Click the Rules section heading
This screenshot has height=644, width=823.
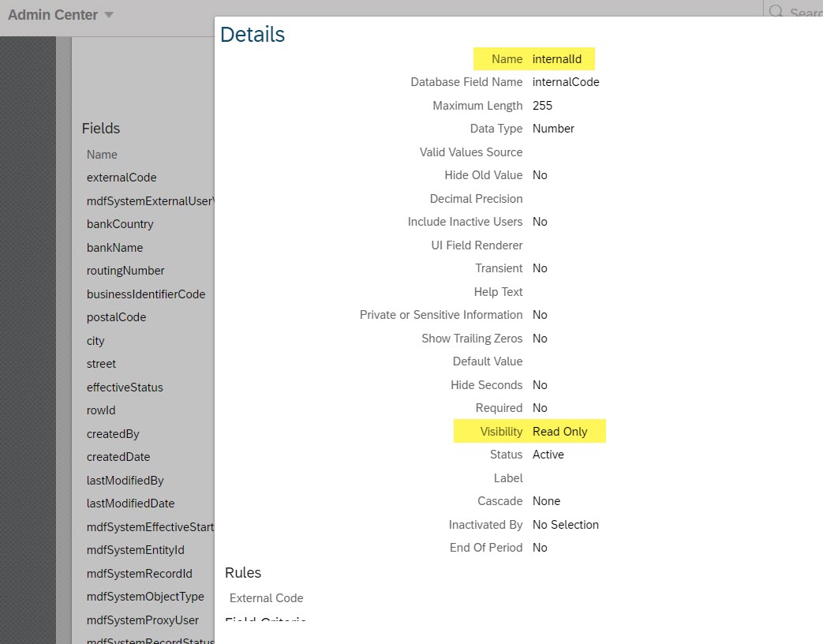(x=243, y=573)
